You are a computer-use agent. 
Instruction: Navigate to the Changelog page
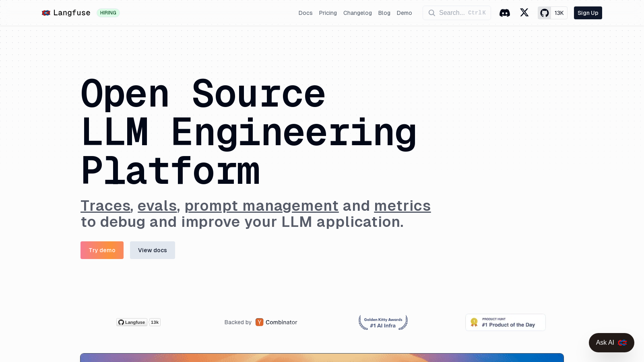[x=357, y=13]
